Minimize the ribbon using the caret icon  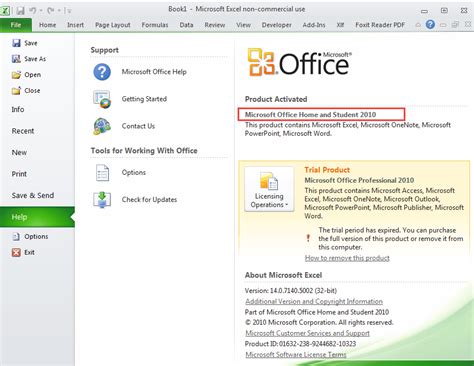click(418, 25)
